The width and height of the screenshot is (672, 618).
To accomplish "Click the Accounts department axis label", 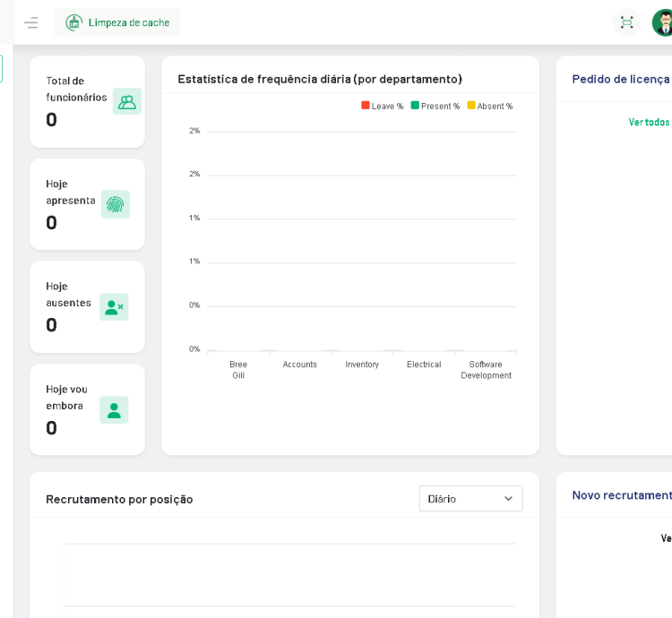I will [300, 365].
